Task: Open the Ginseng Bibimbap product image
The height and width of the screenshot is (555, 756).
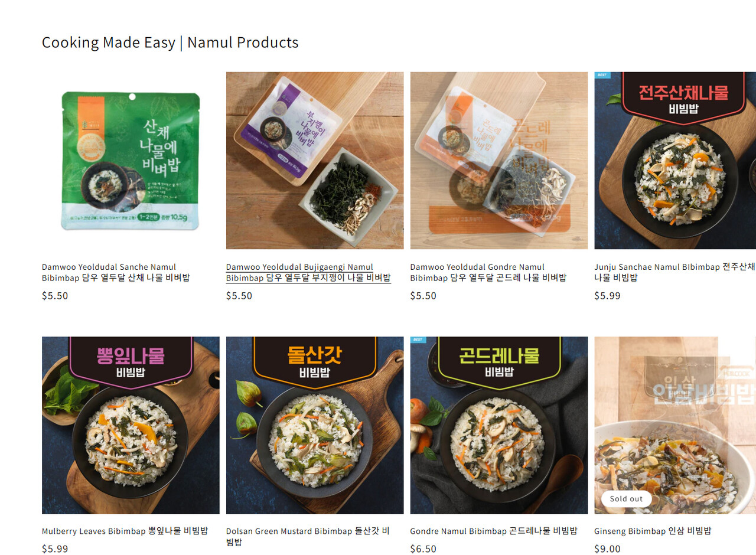Action: click(675, 425)
